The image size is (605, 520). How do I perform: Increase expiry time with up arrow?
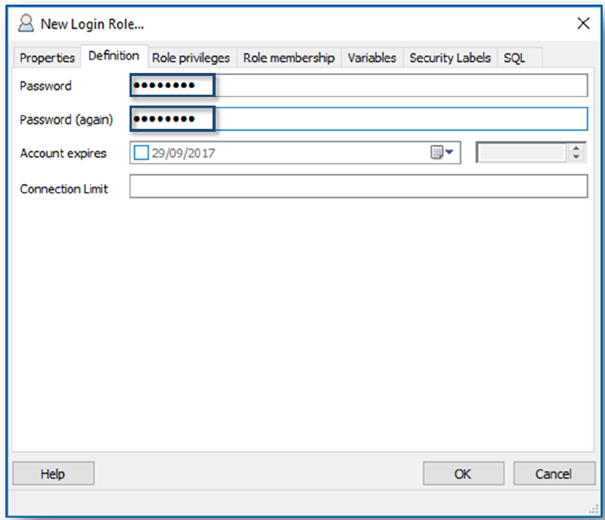575,149
